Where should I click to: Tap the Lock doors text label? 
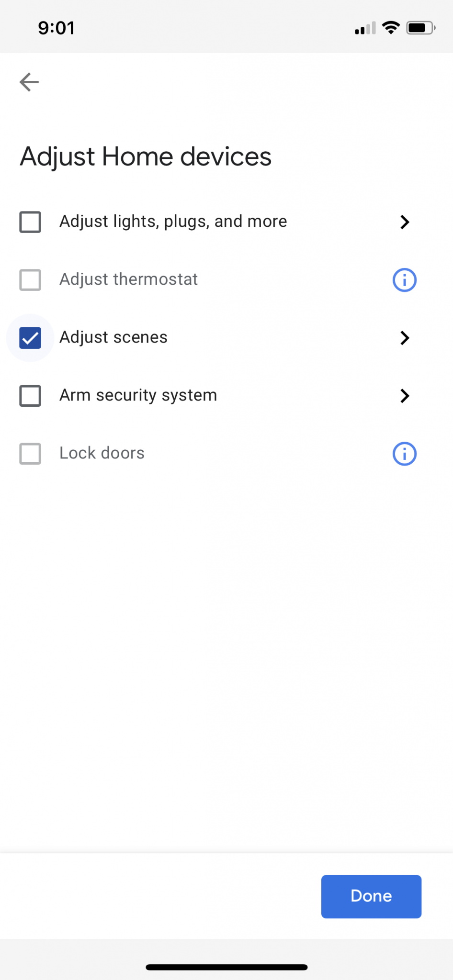[102, 453]
